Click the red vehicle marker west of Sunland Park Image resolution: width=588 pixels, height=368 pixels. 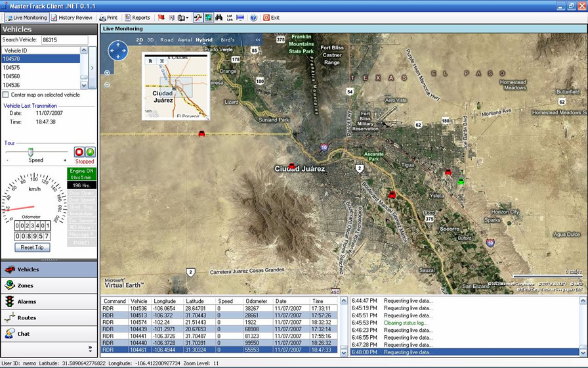(x=201, y=133)
